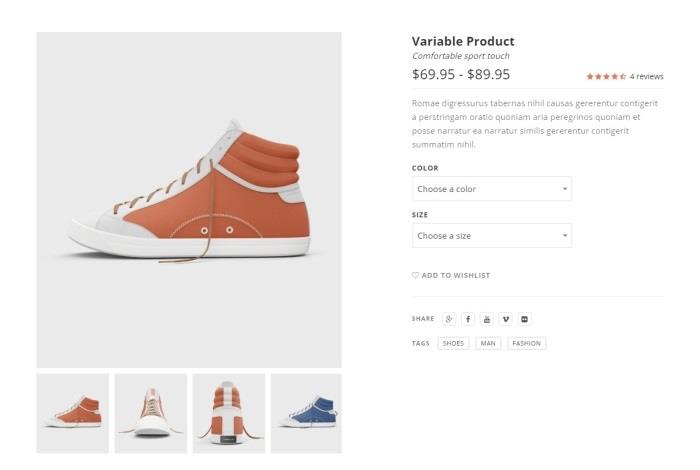Click the Variable Product title

463,41
